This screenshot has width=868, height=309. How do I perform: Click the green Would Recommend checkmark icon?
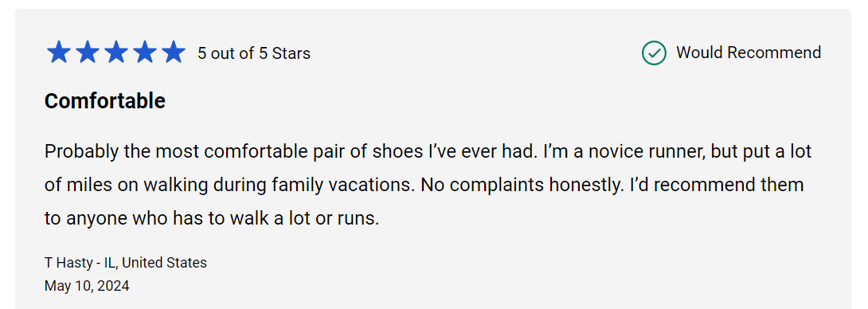(x=654, y=53)
